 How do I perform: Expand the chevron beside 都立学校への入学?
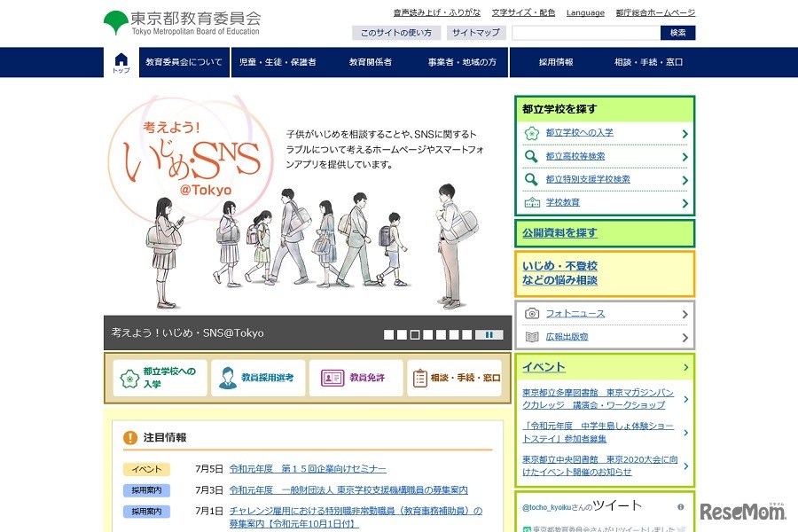(685, 134)
